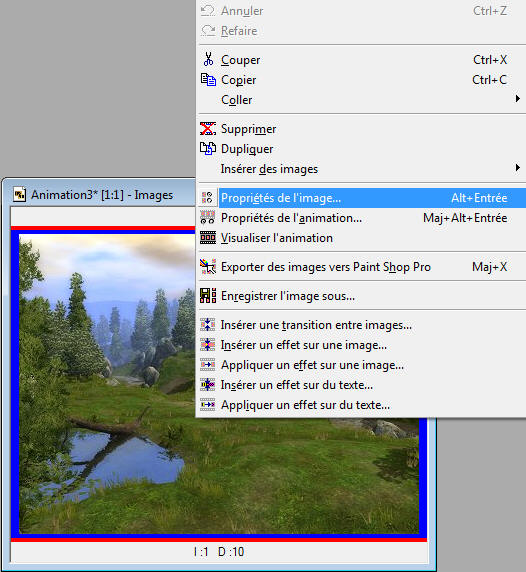The height and width of the screenshot is (572, 526).
Task: Click the floppy disk Enregistrer l'image icon
Action: click(208, 295)
